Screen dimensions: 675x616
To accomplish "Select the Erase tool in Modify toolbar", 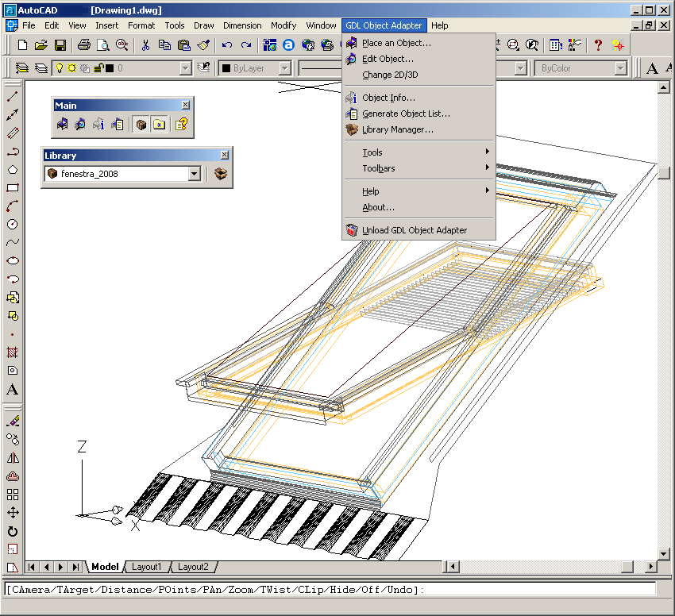I will (13, 421).
